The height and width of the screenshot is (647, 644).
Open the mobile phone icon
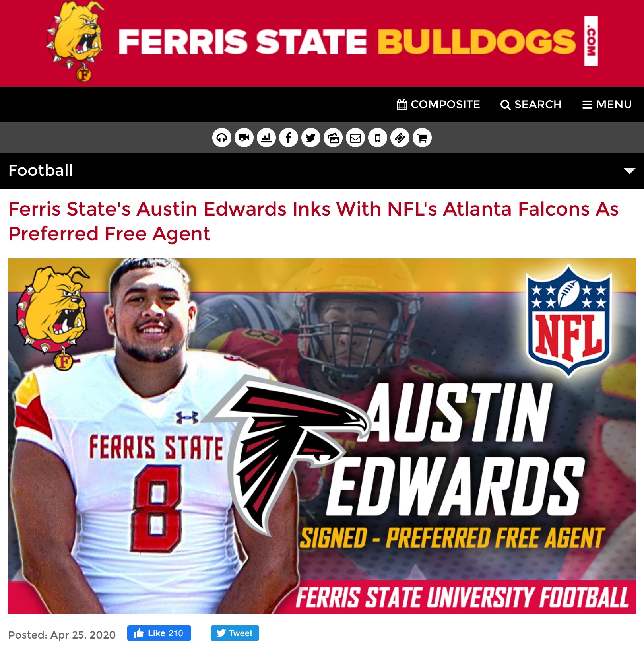tap(378, 138)
